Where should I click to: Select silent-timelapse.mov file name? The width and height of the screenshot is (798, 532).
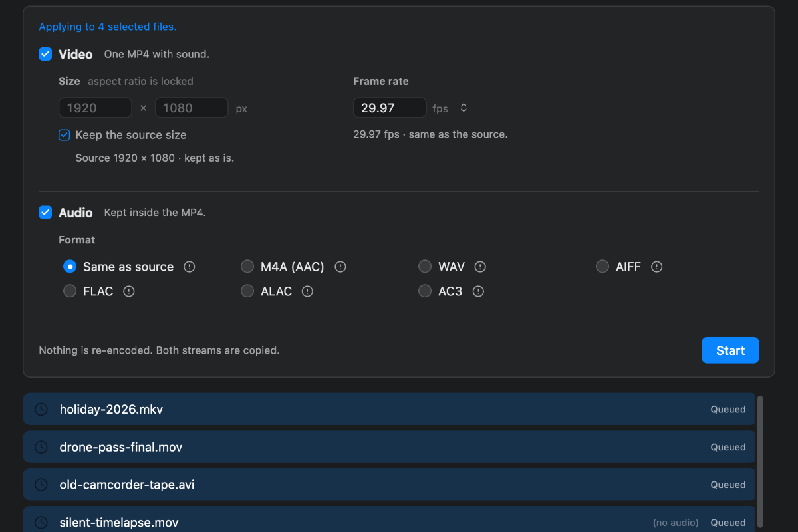tap(119, 522)
